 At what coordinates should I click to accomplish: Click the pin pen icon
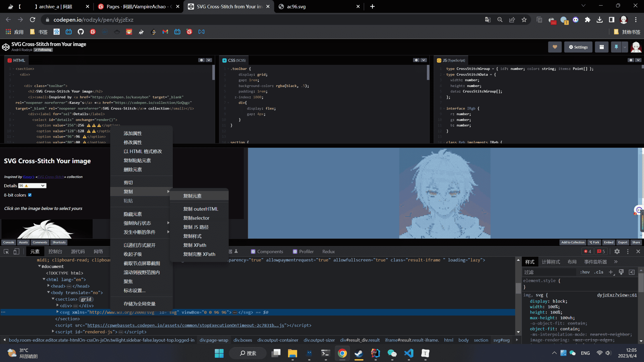point(616,47)
